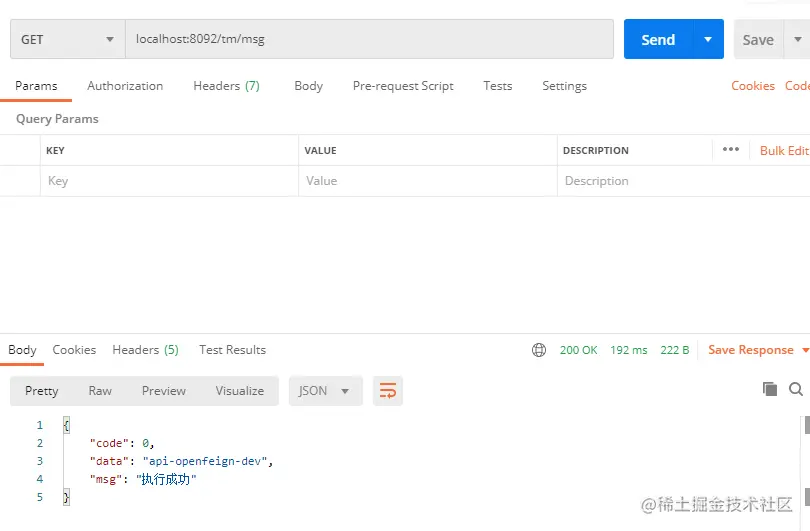The height and width of the screenshot is (531, 810).
Task: Click the Query Params heading
Action: (57, 119)
